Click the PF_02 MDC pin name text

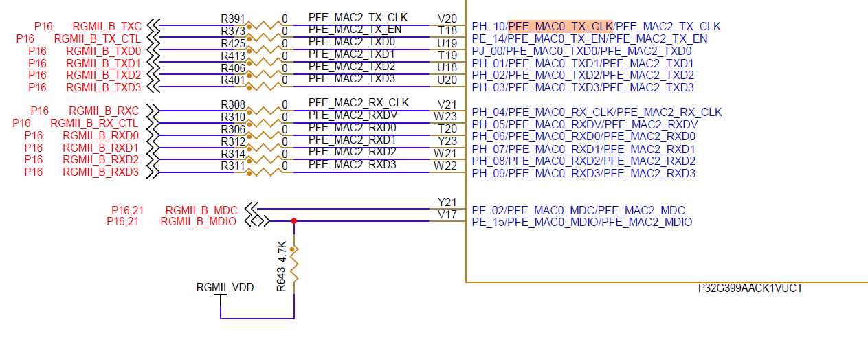click(579, 210)
